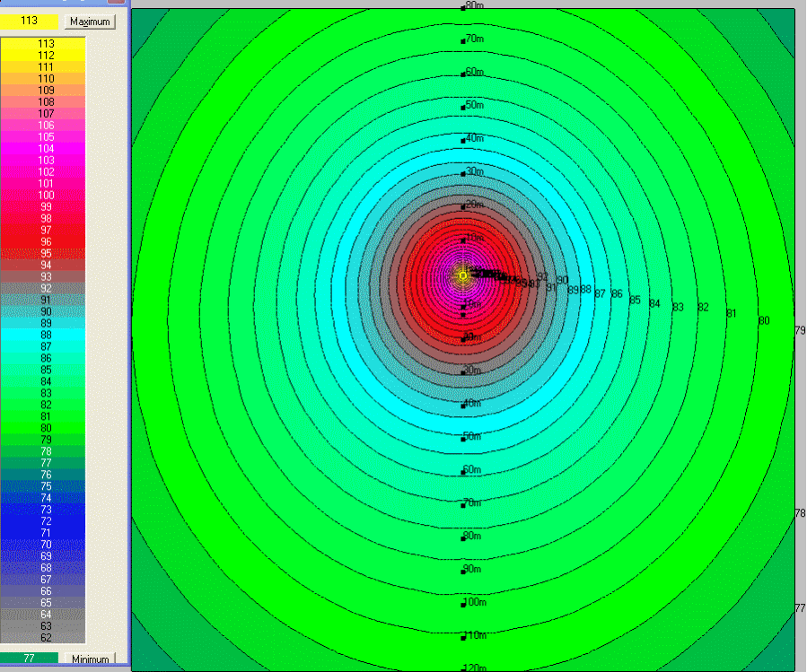Click the sound source at the contour center
807x672 pixels.
point(462,276)
